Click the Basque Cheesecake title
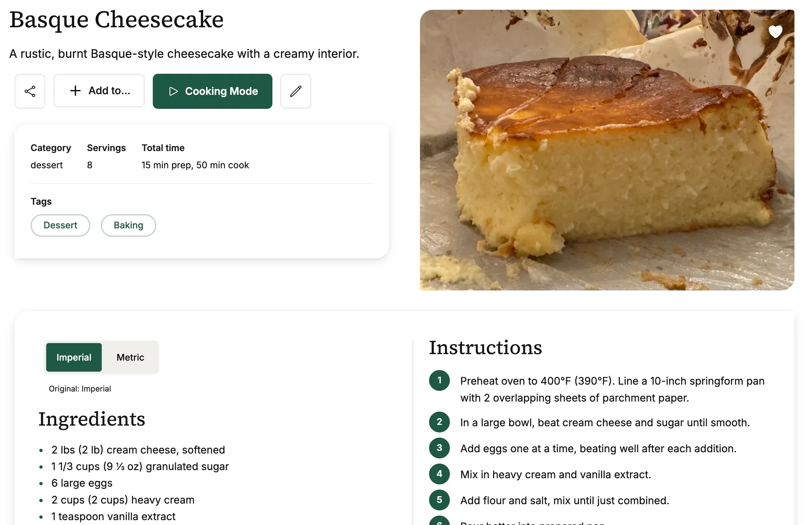This screenshot has width=812, height=525. pos(116,19)
